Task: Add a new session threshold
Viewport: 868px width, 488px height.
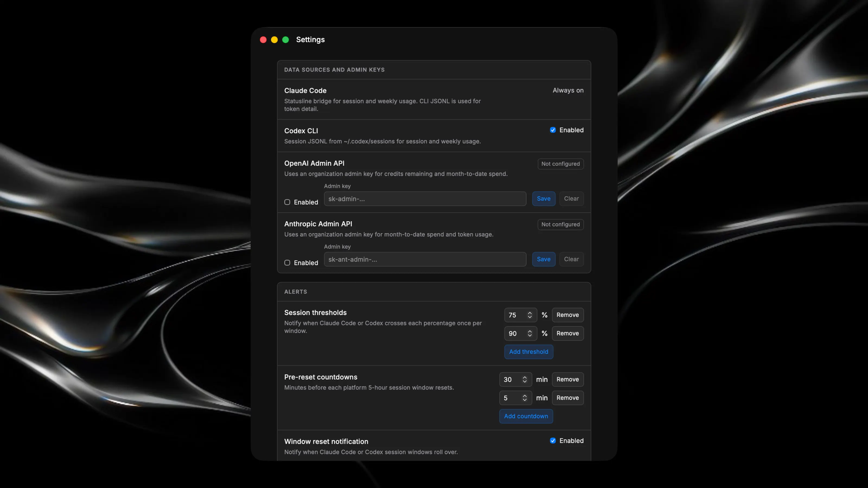Action: pos(528,352)
